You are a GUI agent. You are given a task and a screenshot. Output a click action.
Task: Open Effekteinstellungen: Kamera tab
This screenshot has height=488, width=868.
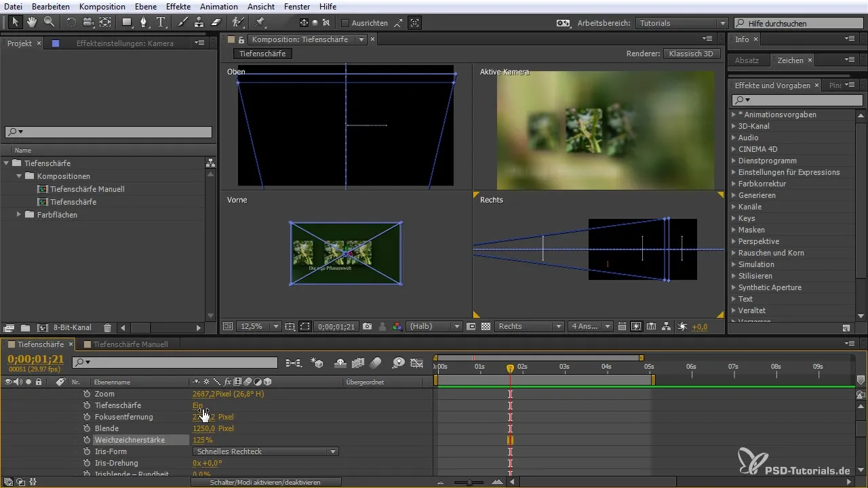[x=125, y=43]
